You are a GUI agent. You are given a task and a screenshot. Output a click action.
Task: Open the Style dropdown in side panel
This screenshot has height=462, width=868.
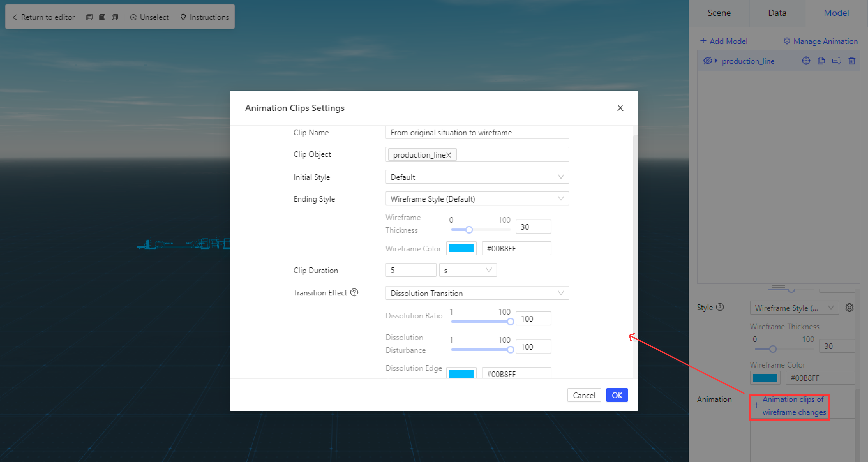click(x=794, y=308)
